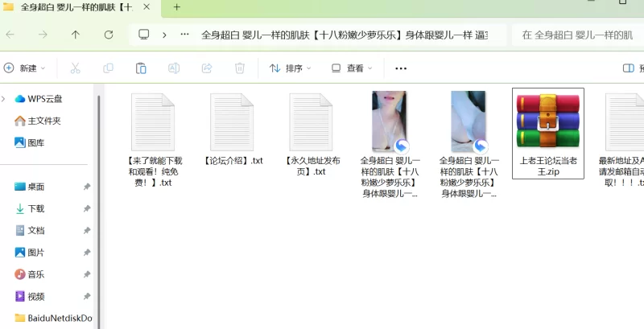Viewport: 644px width, 329px height.
Task: Click the pin icon beside 下载
Action: (x=87, y=208)
